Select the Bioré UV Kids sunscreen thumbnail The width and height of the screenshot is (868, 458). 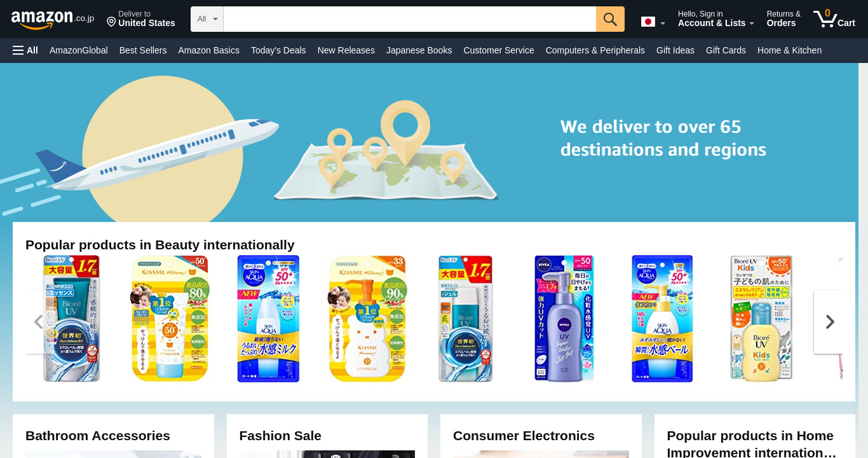tap(761, 319)
